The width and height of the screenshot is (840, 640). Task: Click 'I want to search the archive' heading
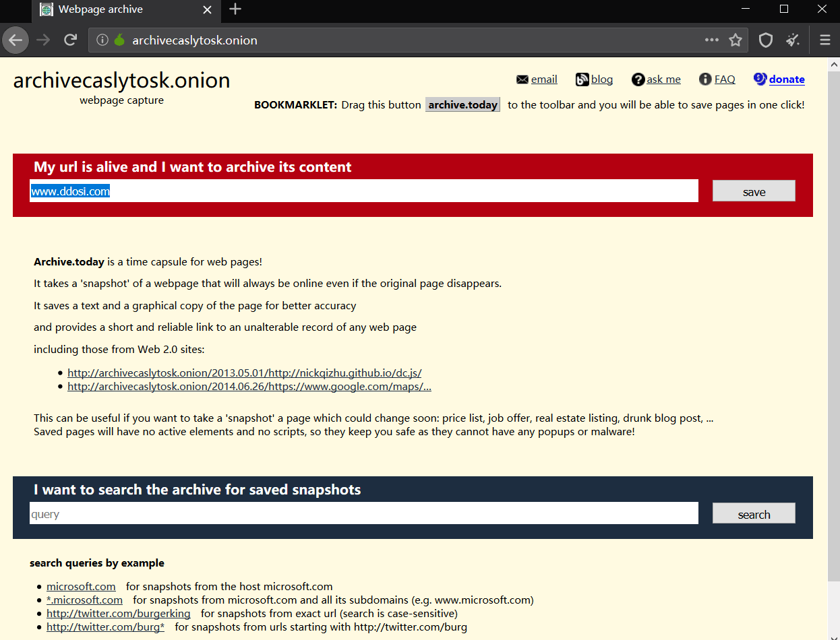pos(198,490)
